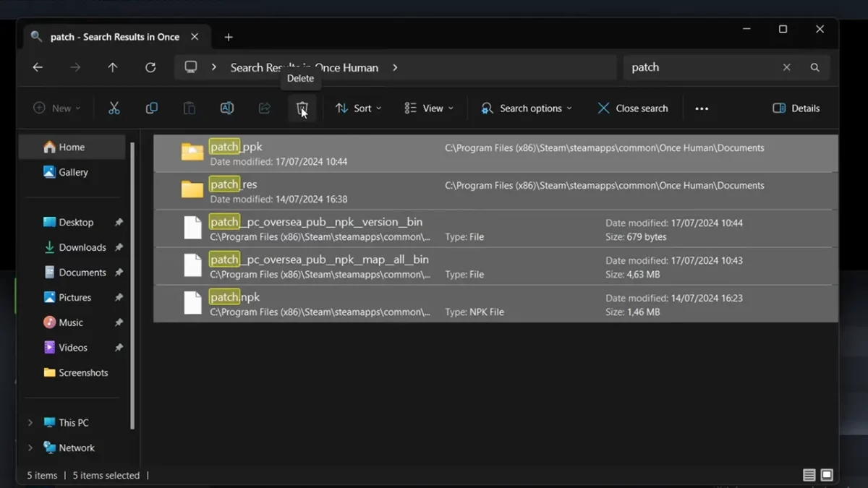Open Search options dropdown

[527, 108]
